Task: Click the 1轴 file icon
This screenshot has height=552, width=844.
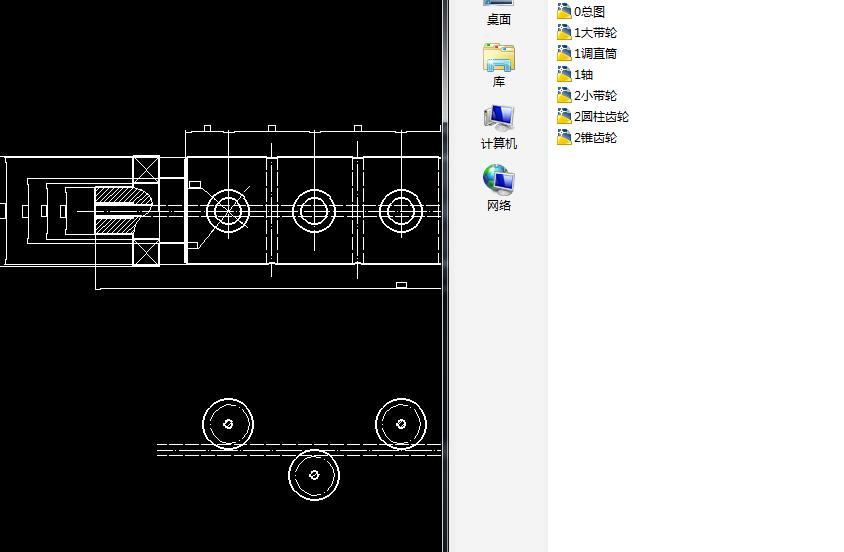Action: [564, 74]
